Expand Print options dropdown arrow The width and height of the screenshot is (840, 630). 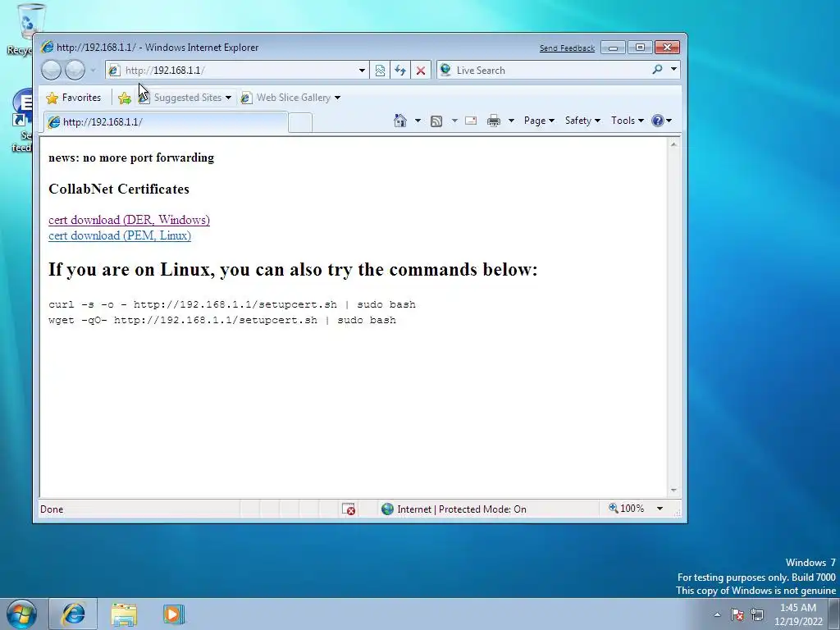[511, 121]
